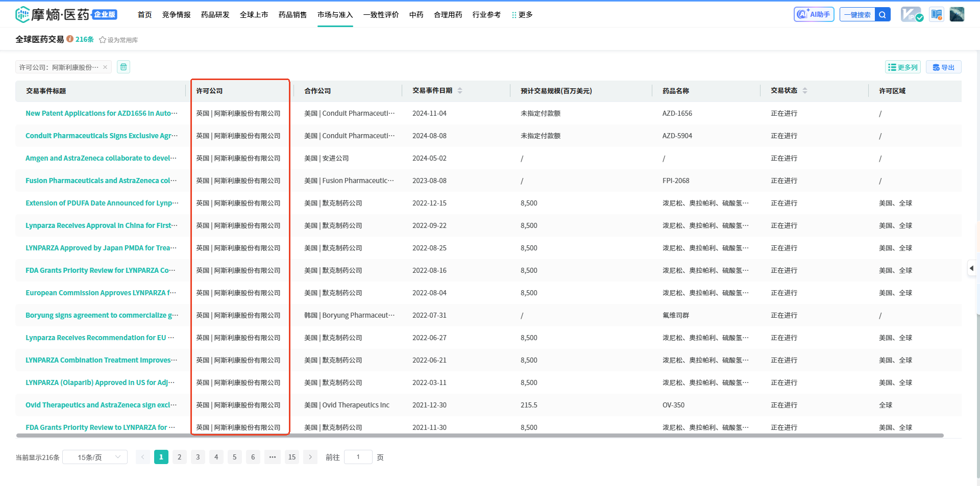Open the 一致性评价 menu
Image resolution: width=980 pixels, height=486 pixels.
coord(381,14)
